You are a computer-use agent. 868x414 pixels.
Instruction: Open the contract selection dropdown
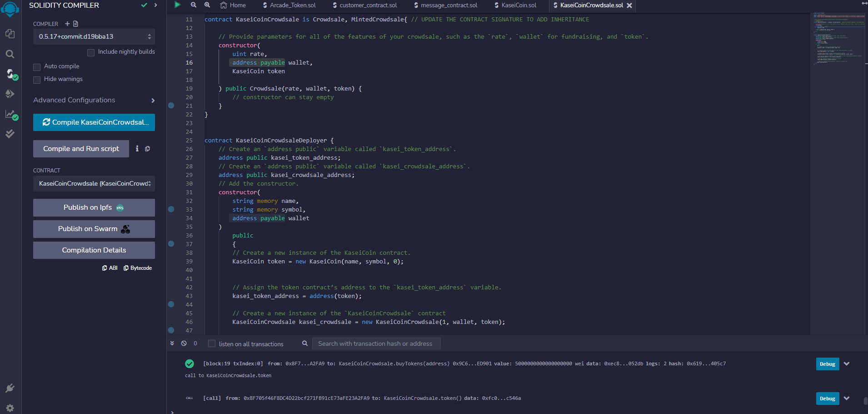click(x=94, y=183)
